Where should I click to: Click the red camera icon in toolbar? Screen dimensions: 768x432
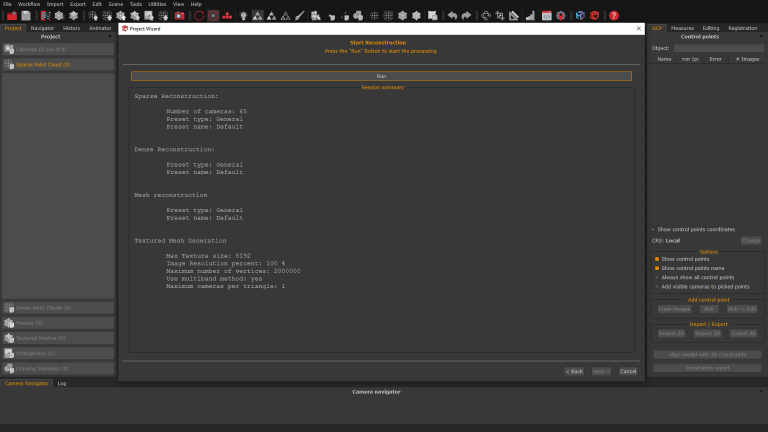pos(179,16)
